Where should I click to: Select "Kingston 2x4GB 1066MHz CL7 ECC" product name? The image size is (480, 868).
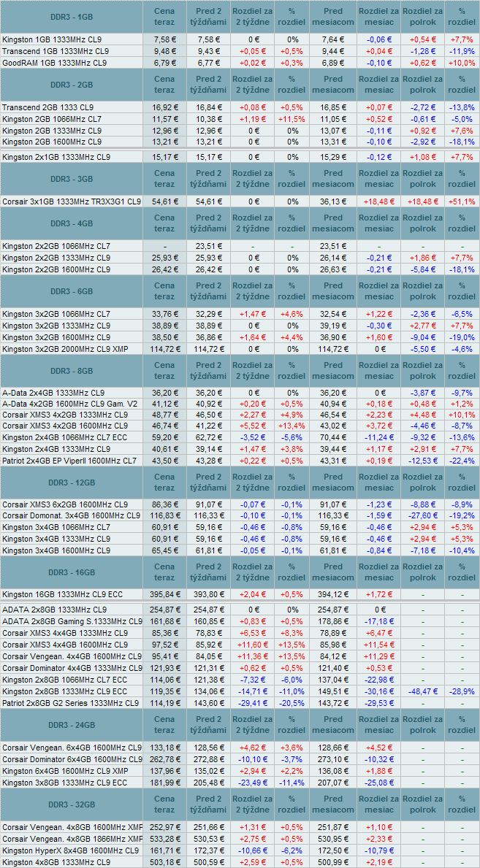tap(64, 437)
